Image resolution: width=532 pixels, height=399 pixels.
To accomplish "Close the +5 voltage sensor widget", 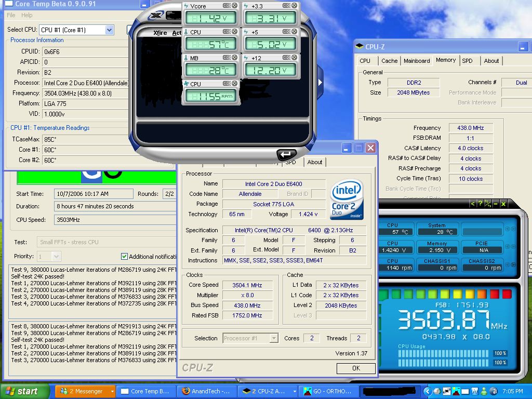I will tap(294, 32).
